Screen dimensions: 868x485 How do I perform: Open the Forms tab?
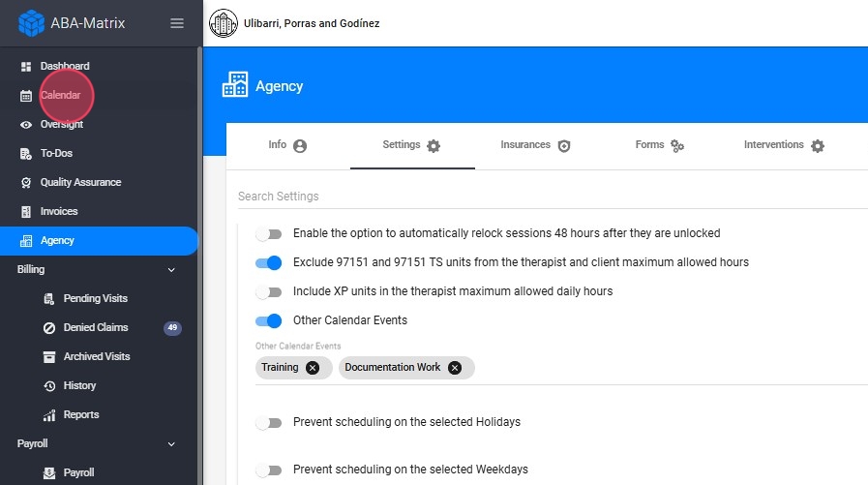(x=659, y=145)
